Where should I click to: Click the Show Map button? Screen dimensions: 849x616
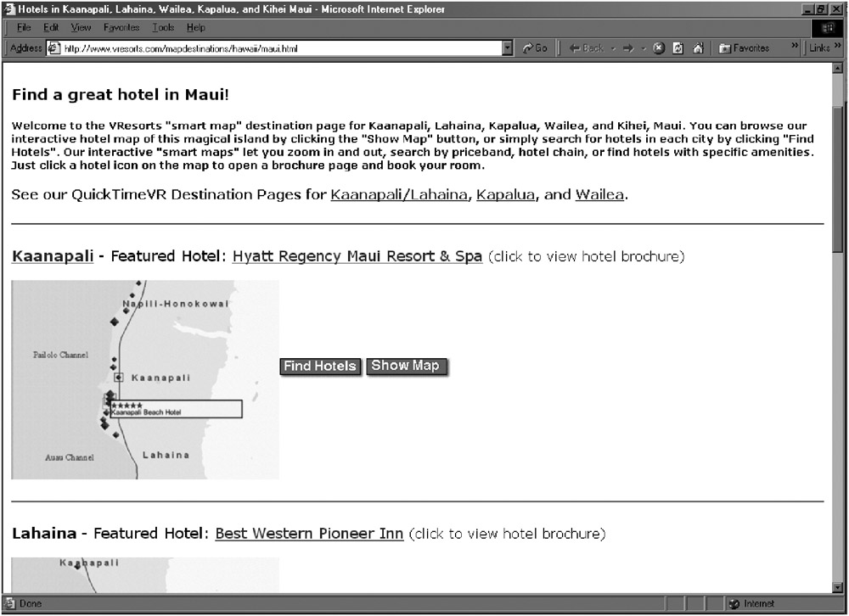point(407,366)
